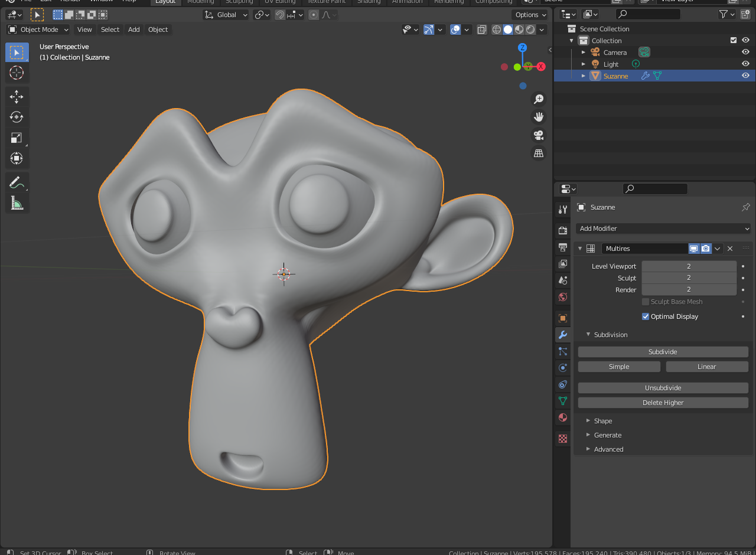
Task: Activate the Transform tool
Action: (x=17, y=158)
